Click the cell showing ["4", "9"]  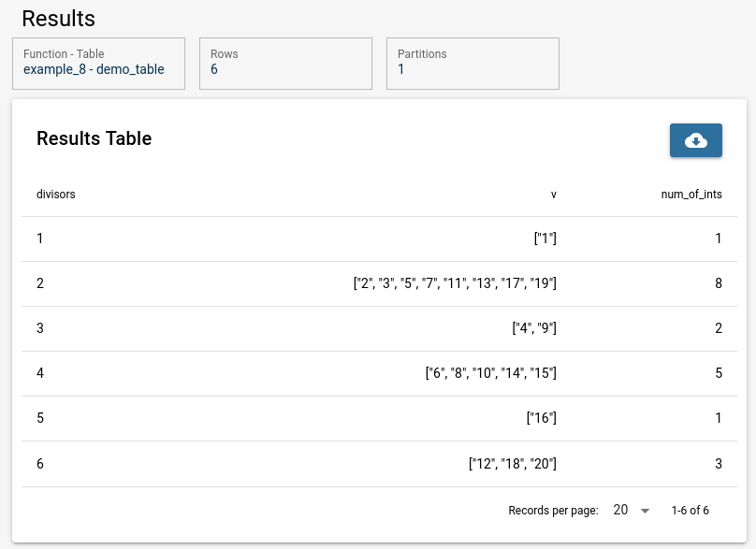pyautogui.click(x=534, y=328)
